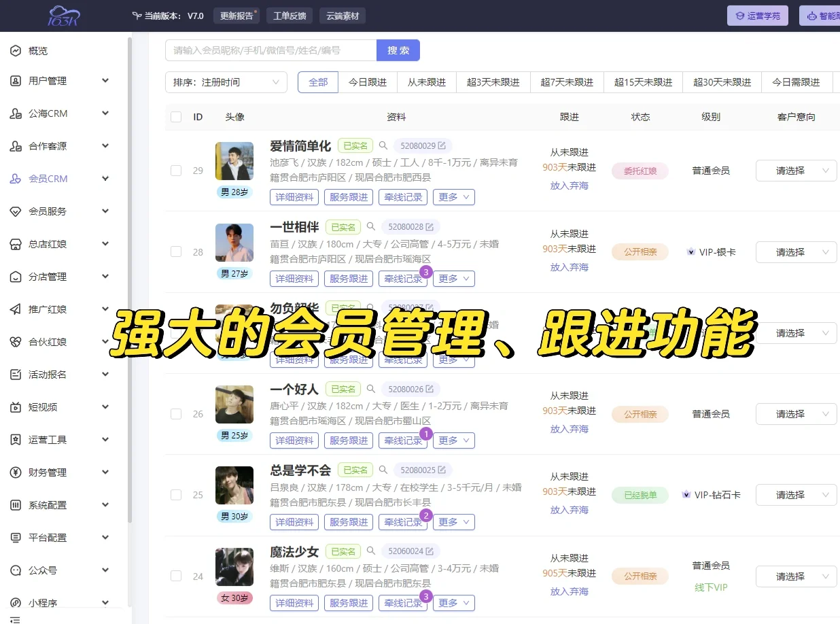Select the 公众号 sidebar icon

[x=16, y=570]
